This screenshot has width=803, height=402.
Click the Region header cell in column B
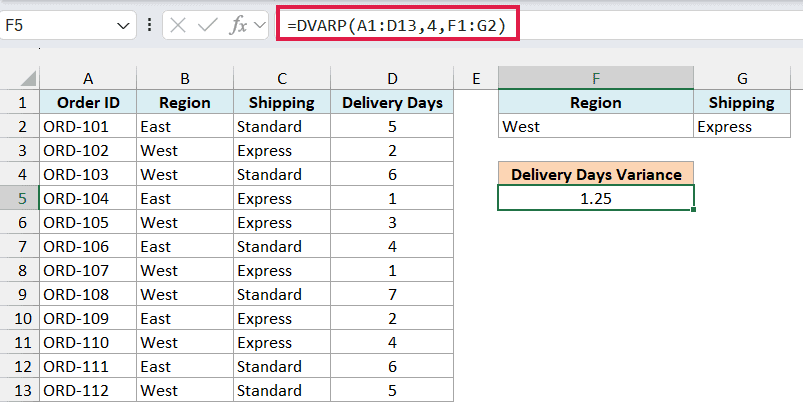tap(185, 102)
